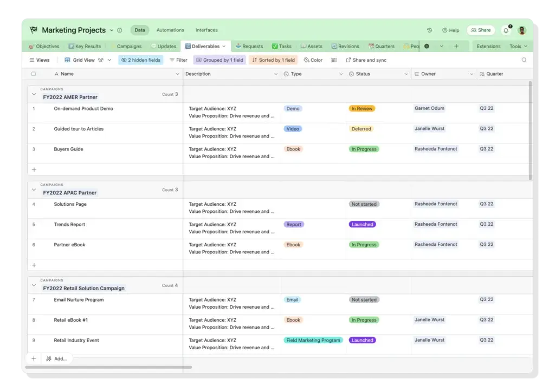Open the Color options button
Viewport: 555px width, 392px height.
tap(313, 60)
